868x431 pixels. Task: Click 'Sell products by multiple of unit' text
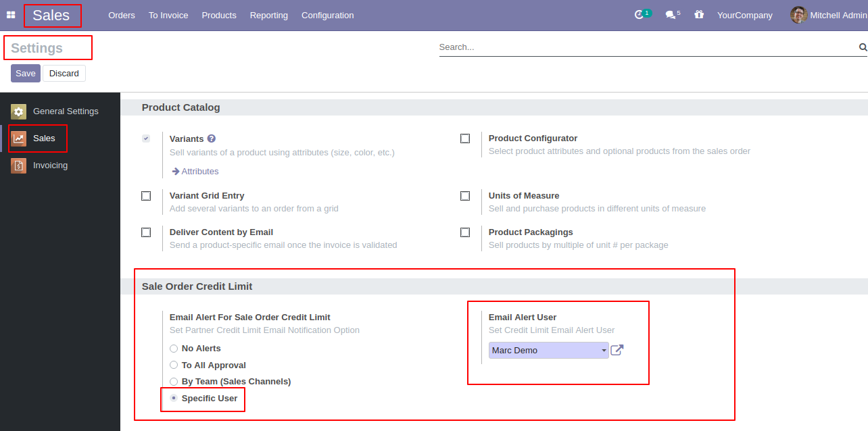579,245
